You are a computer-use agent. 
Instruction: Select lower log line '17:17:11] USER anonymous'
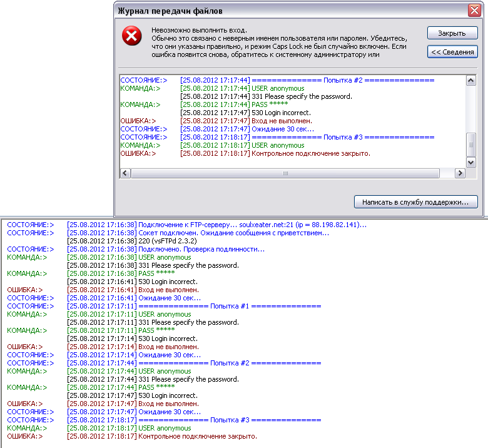99,314
